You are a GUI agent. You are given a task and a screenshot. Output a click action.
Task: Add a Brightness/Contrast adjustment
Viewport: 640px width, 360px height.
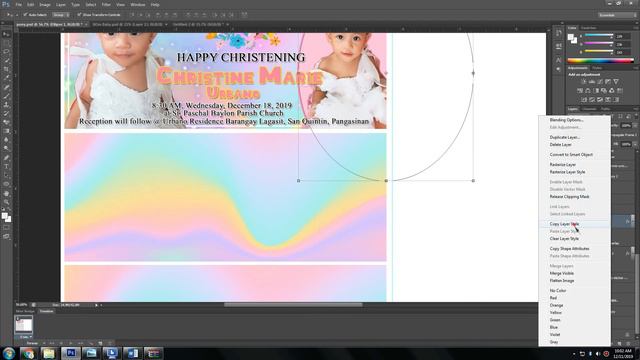click(x=584, y=82)
